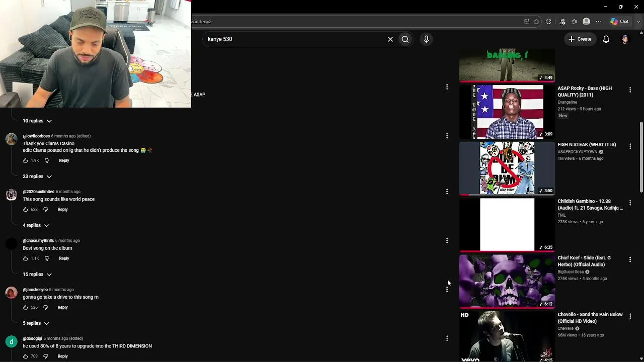This screenshot has height=362, width=644.
Task: Open more options for Chief Keef Slide video
Action: (630, 259)
